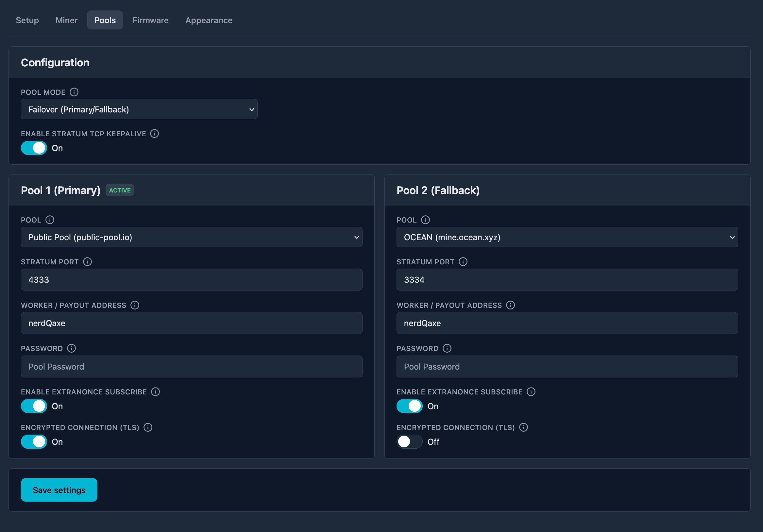The width and height of the screenshot is (763, 532).
Task: Open the Appearance tab
Action: [208, 20]
